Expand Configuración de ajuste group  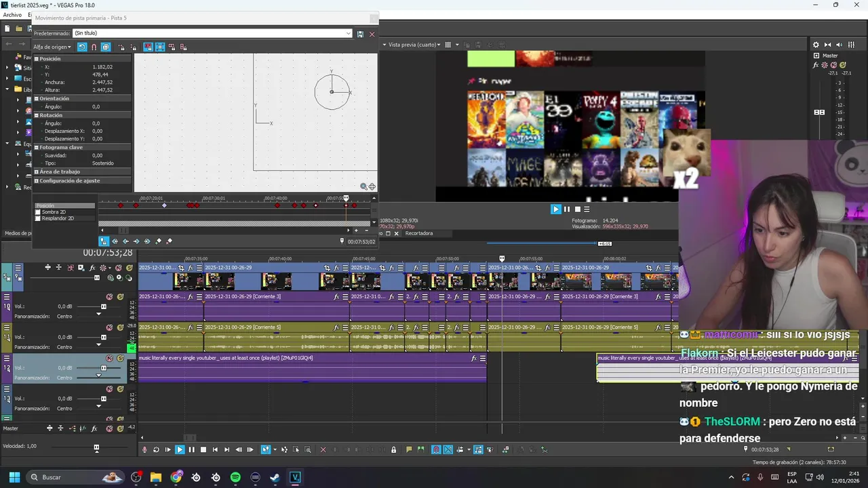[x=36, y=181]
